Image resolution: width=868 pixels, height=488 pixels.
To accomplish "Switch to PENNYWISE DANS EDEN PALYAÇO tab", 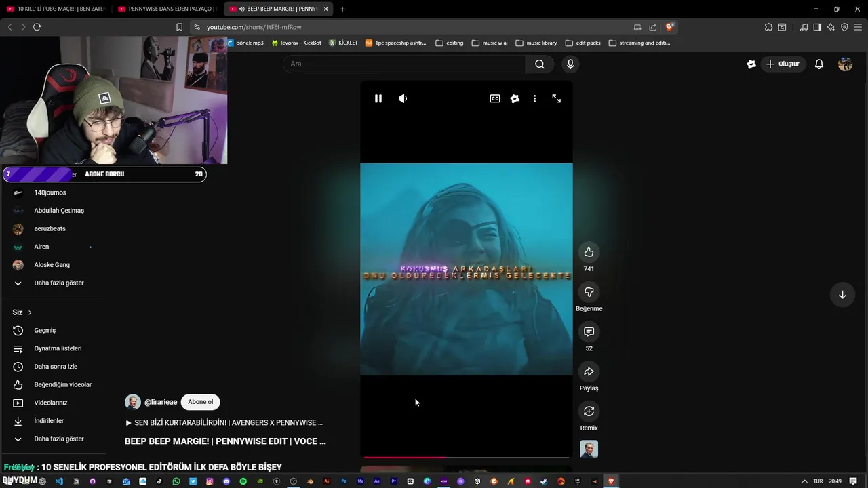I will pos(166,9).
